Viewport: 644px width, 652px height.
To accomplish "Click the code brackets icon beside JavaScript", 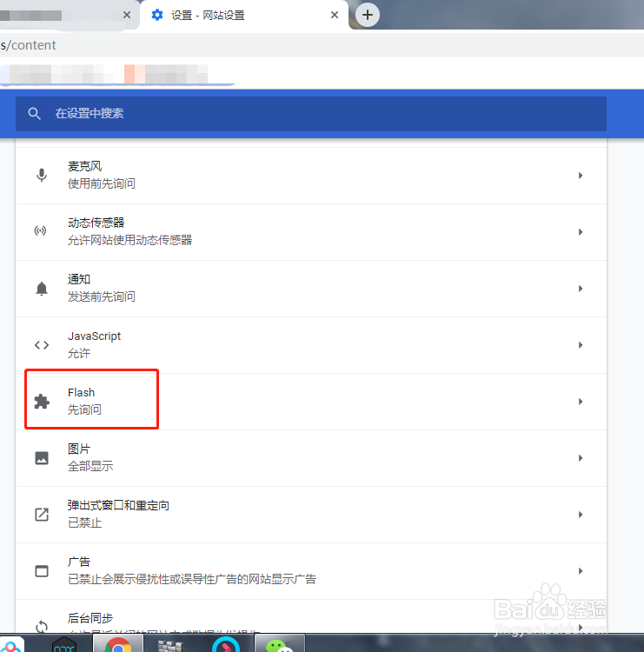I will click(x=42, y=345).
